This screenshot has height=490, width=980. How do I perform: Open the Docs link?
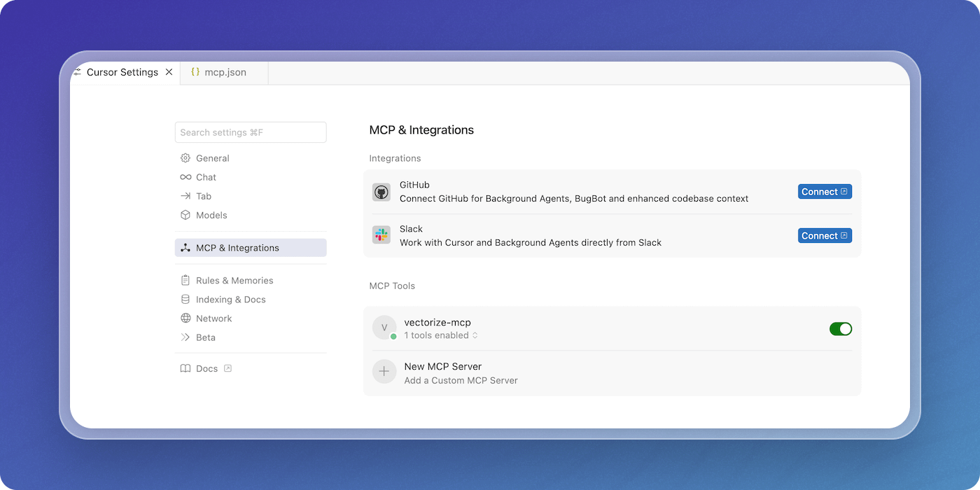pos(206,368)
